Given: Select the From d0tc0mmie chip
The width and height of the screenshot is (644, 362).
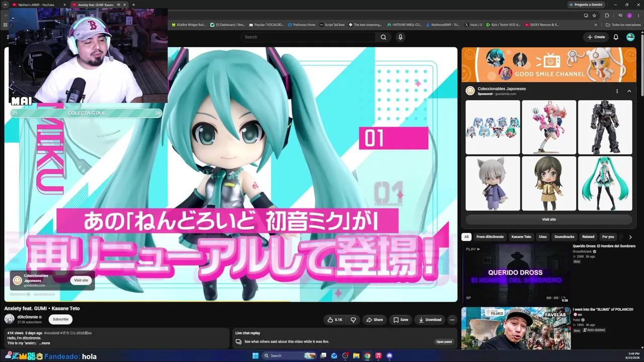Looking at the screenshot, I should 490,237.
